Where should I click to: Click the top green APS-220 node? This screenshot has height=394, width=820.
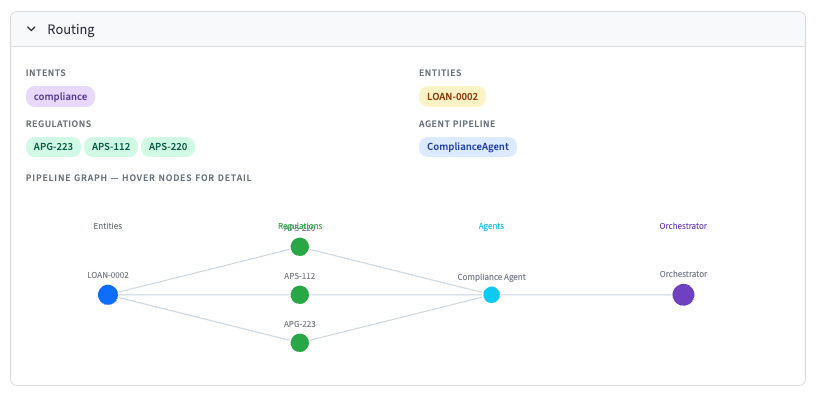coord(300,246)
